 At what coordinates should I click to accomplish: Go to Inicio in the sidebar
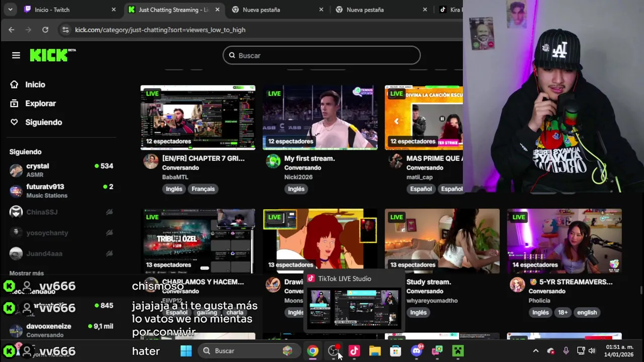pyautogui.click(x=35, y=84)
